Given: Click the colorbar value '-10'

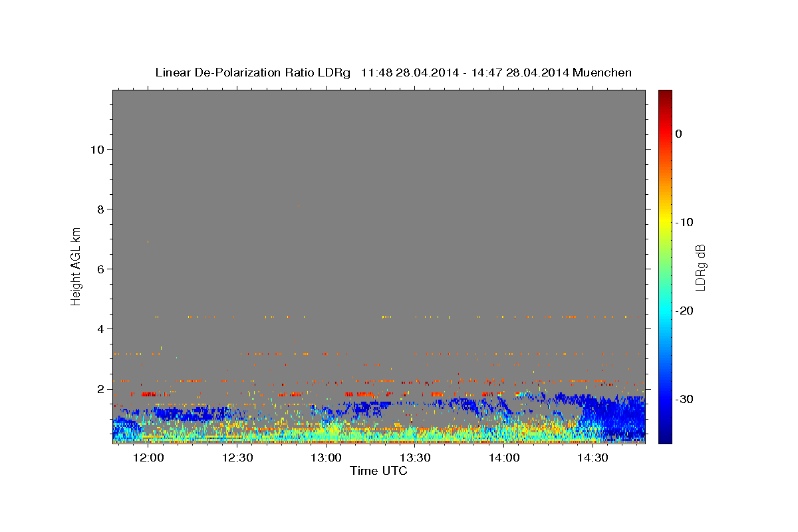Looking at the screenshot, I should click(684, 222).
